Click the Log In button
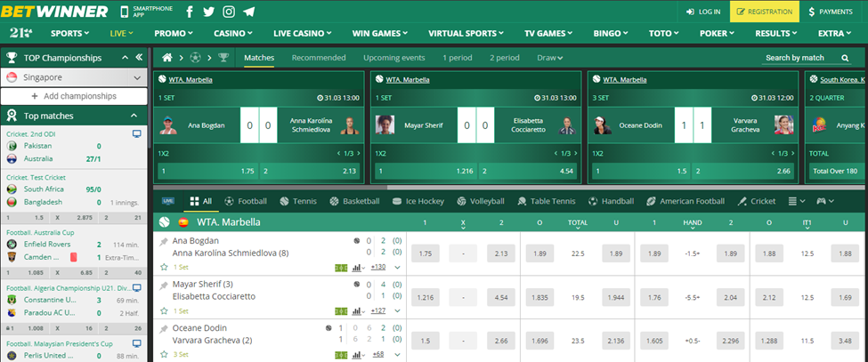 click(x=703, y=12)
